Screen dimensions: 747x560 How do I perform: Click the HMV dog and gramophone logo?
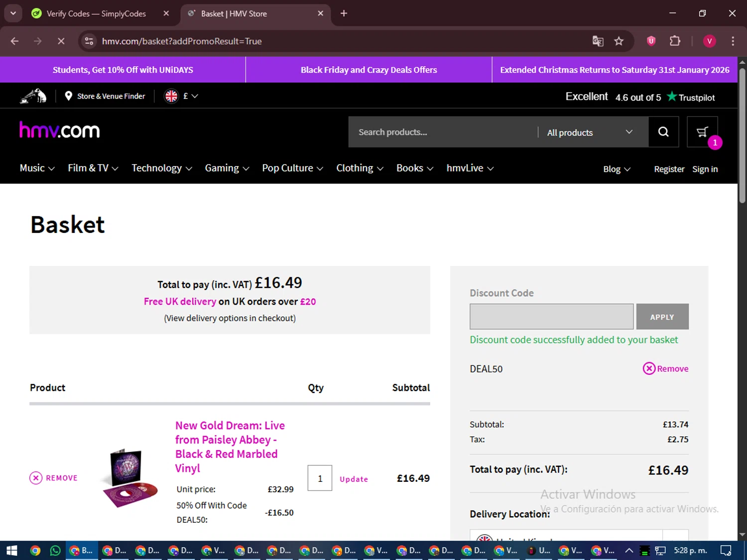coord(33,96)
